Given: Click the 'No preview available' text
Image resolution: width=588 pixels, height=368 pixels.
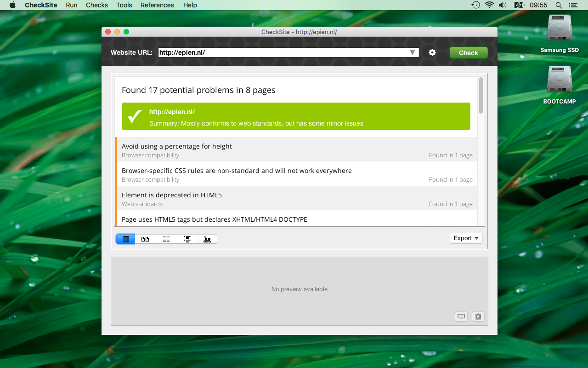Looking at the screenshot, I should (300, 289).
